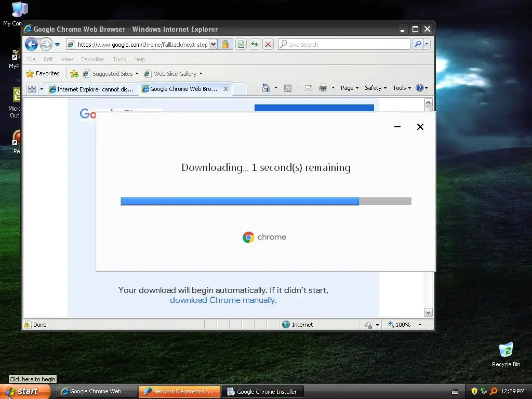Open the Help menu
532x399 pixels.
(x=139, y=59)
